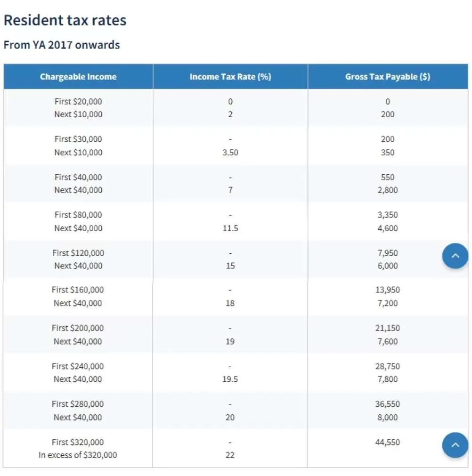The height and width of the screenshot is (476, 472).
Task: Click the 11.5 tax rate value
Action: click(x=230, y=228)
